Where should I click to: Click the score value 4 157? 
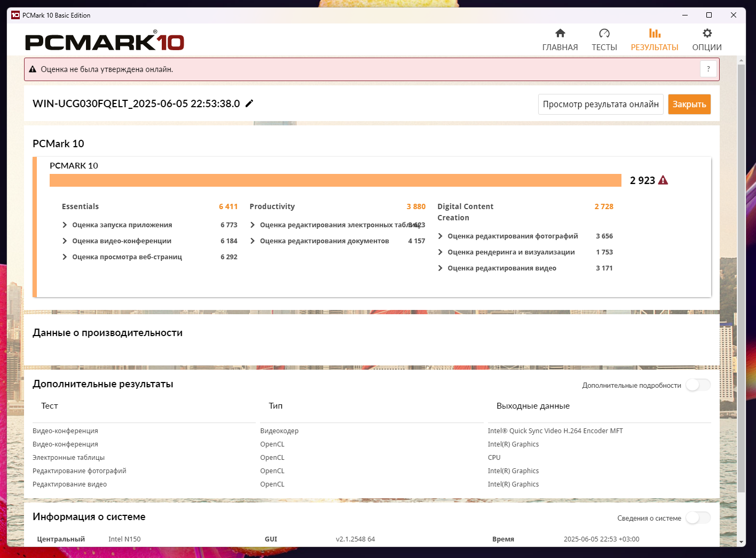coord(416,241)
